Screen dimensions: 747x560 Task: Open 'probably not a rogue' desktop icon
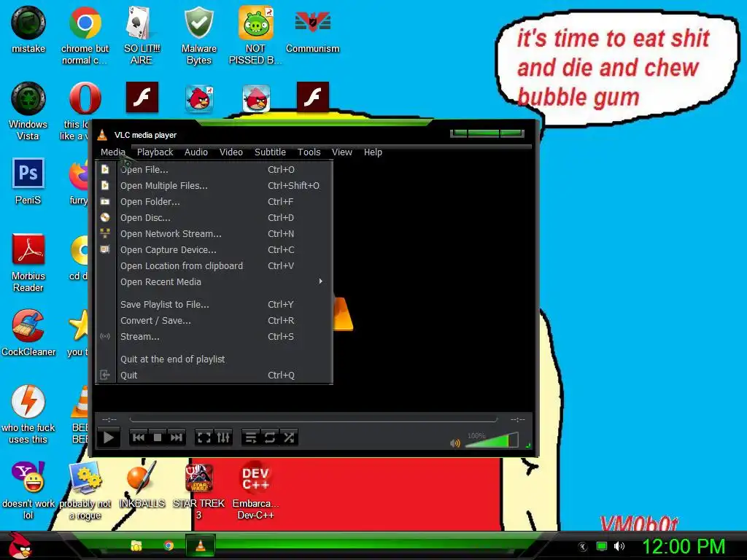click(x=85, y=490)
